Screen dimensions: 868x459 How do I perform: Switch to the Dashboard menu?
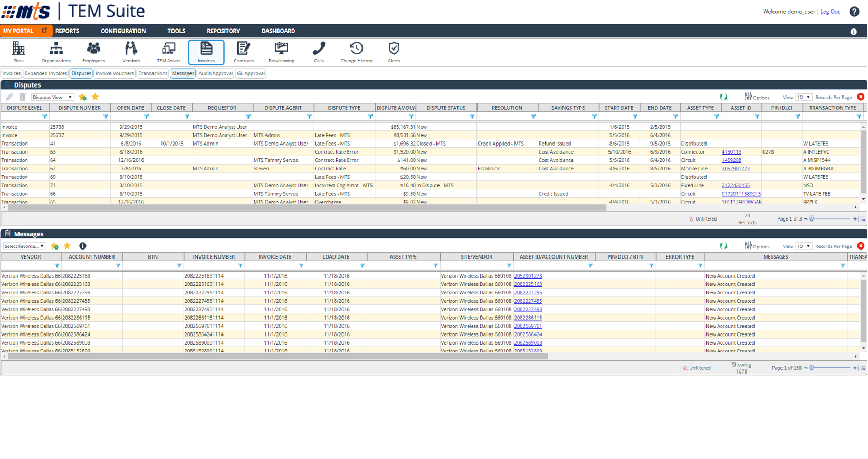pos(278,31)
